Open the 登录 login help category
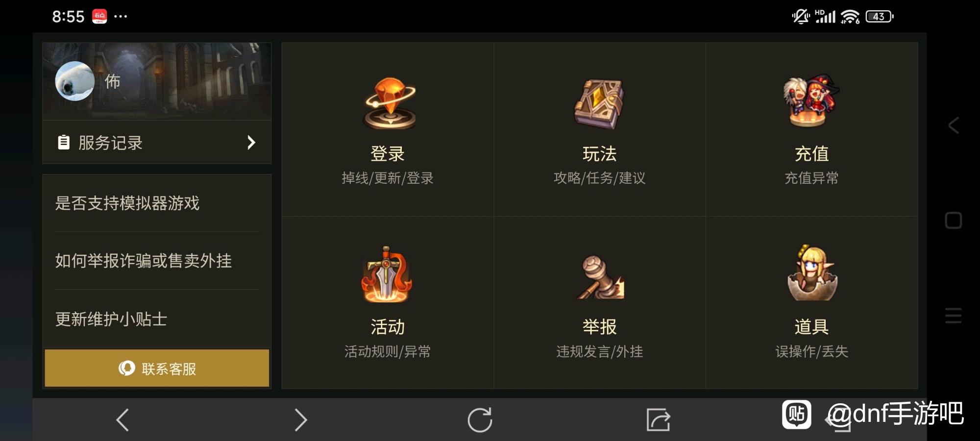980x441 pixels. click(x=388, y=130)
